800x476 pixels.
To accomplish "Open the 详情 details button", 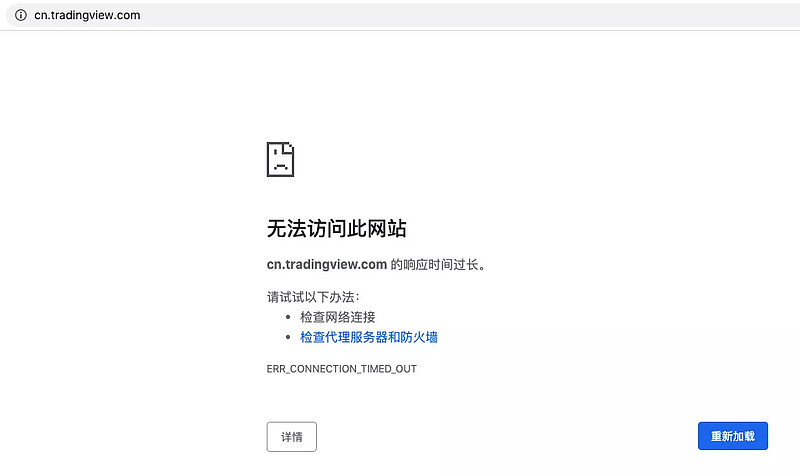I will click(291, 437).
